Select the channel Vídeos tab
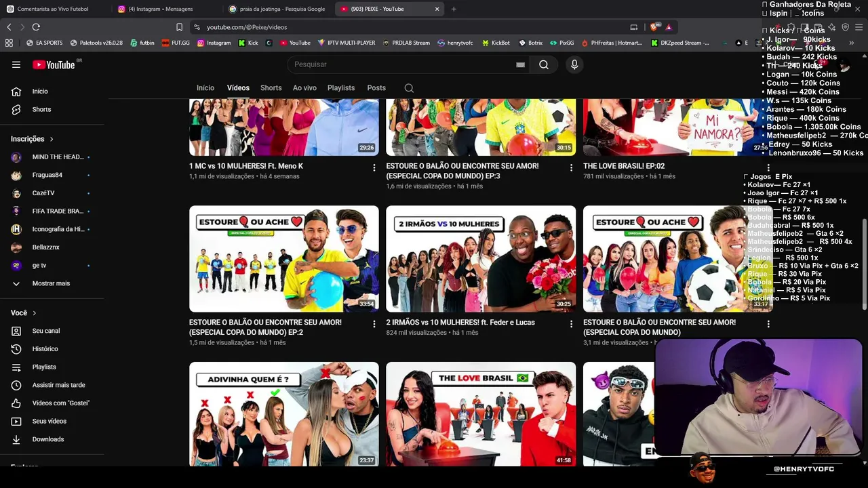Viewport: 868px width, 488px height. (x=238, y=88)
